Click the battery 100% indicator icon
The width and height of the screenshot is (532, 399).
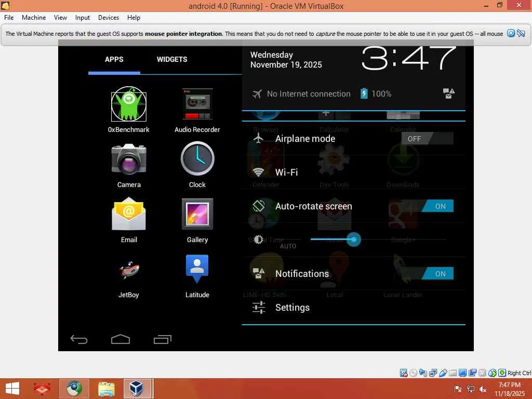[x=364, y=94]
